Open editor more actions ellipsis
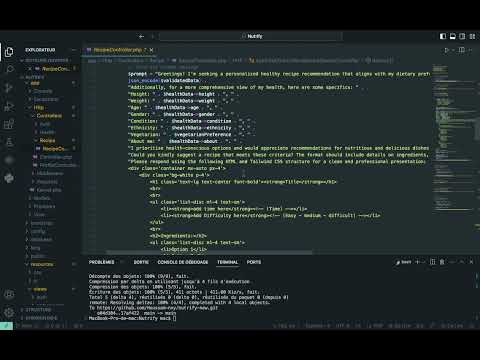 (471, 50)
